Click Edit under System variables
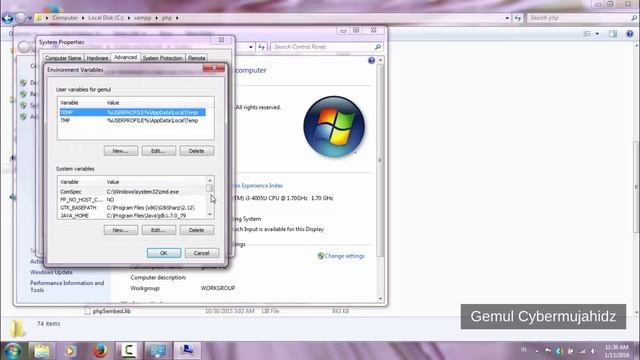 coord(158,230)
